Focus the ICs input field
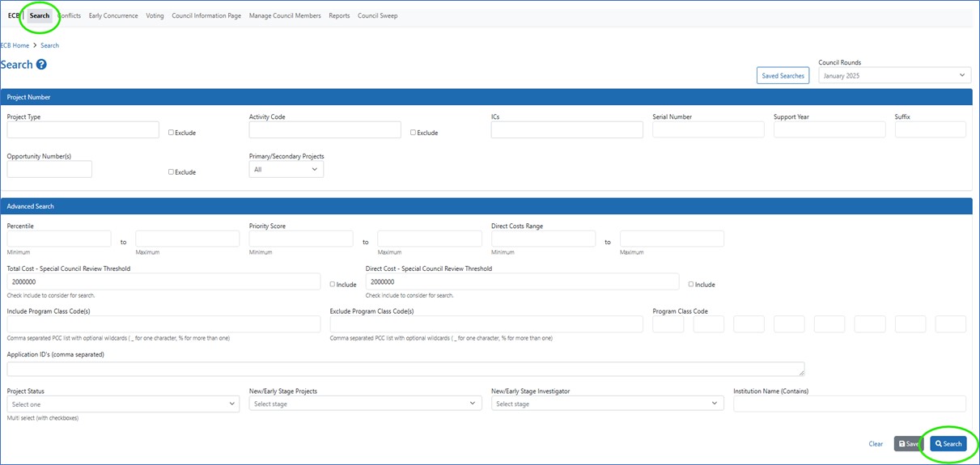The width and height of the screenshot is (980, 465). 567,129
